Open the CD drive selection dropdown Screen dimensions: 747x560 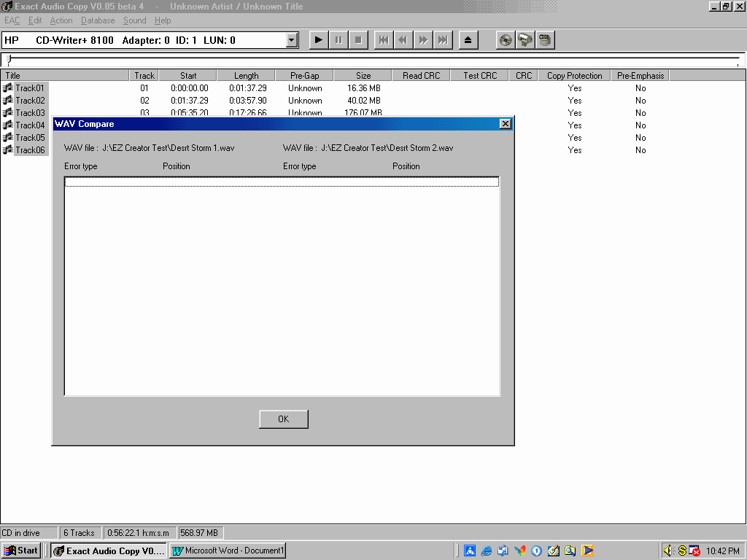[x=292, y=41]
